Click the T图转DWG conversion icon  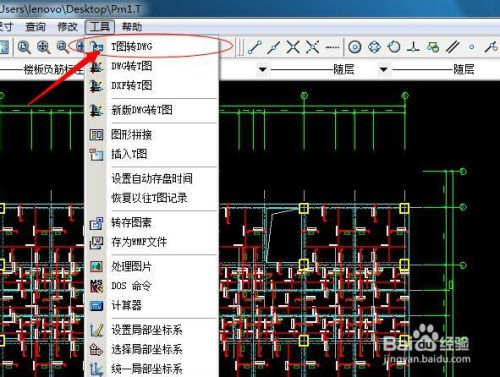tap(97, 47)
